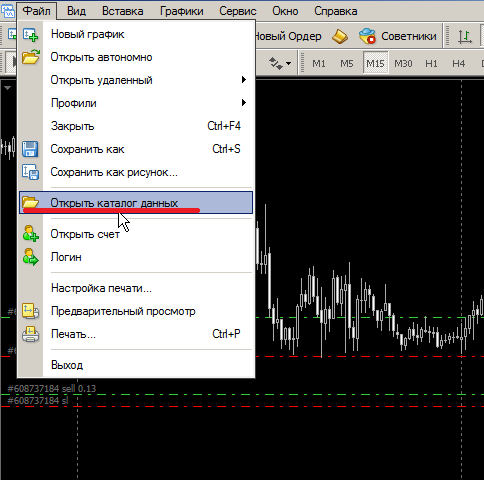Click the floppy disk icon beside Сохранить как

[x=30, y=149]
